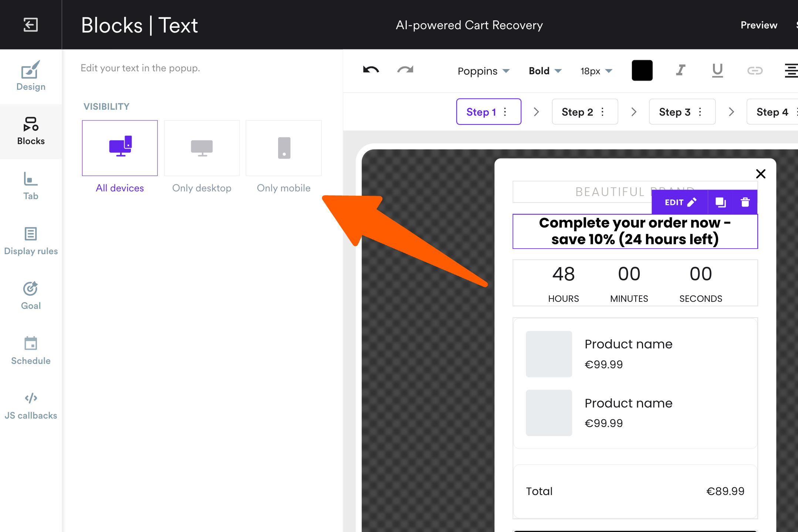Open the black text color swatch
The width and height of the screenshot is (798, 532).
642,70
